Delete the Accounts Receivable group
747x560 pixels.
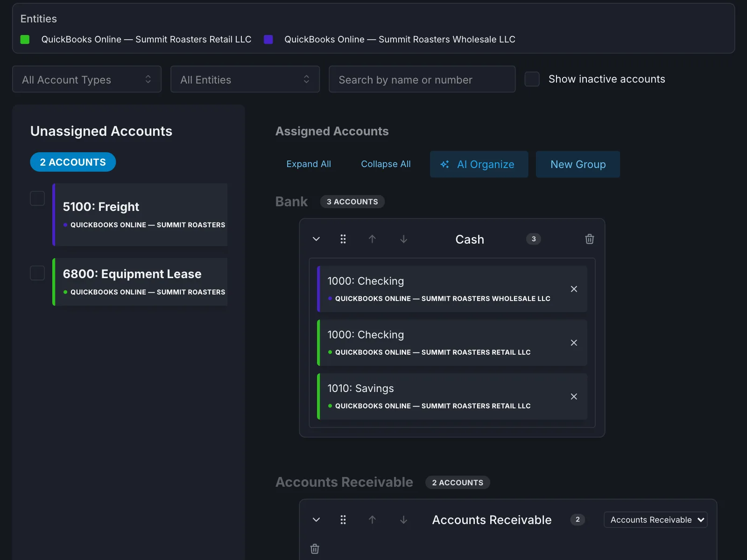click(x=315, y=549)
